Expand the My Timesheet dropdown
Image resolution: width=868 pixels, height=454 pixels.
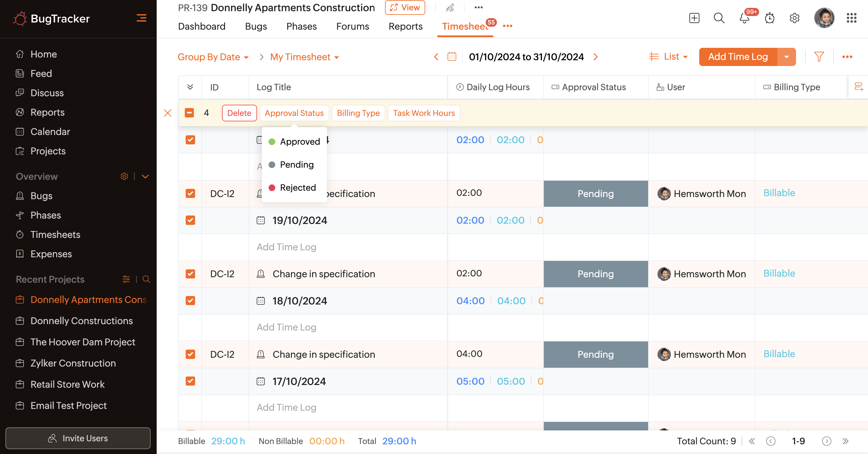tap(304, 57)
